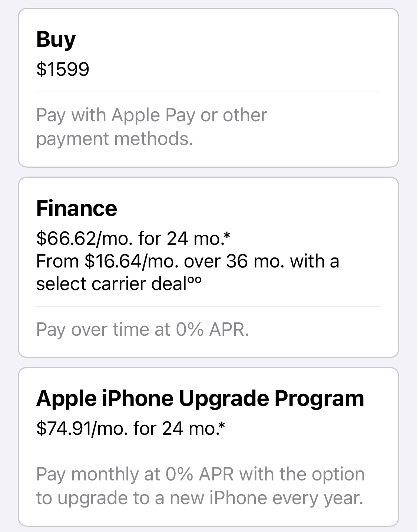Tap the Finance heading
417x532 pixels.
[77, 208]
